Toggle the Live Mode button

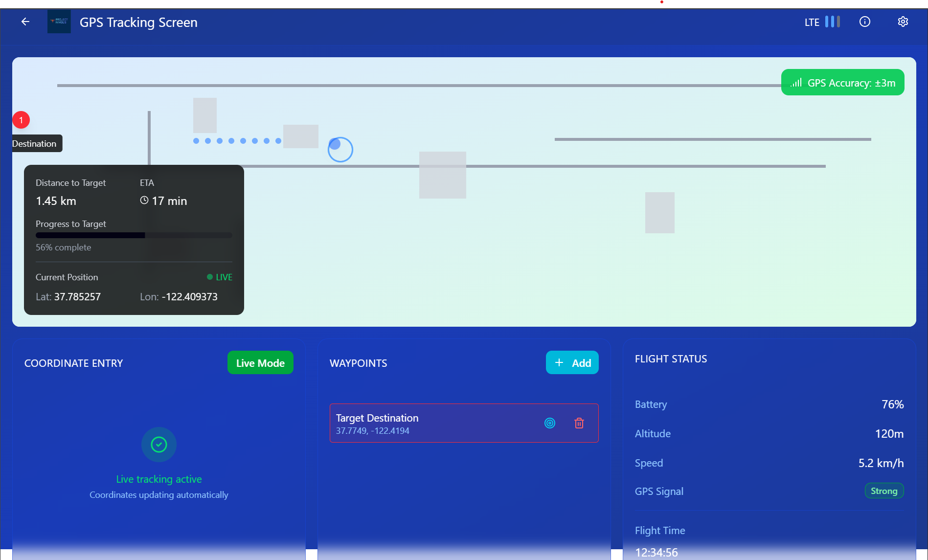coord(260,363)
